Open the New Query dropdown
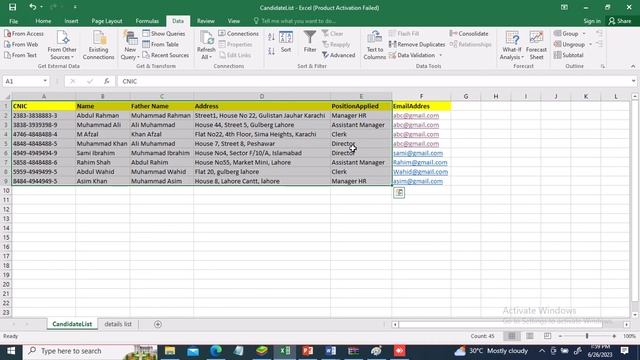This screenshot has height=360, width=640. point(130,45)
